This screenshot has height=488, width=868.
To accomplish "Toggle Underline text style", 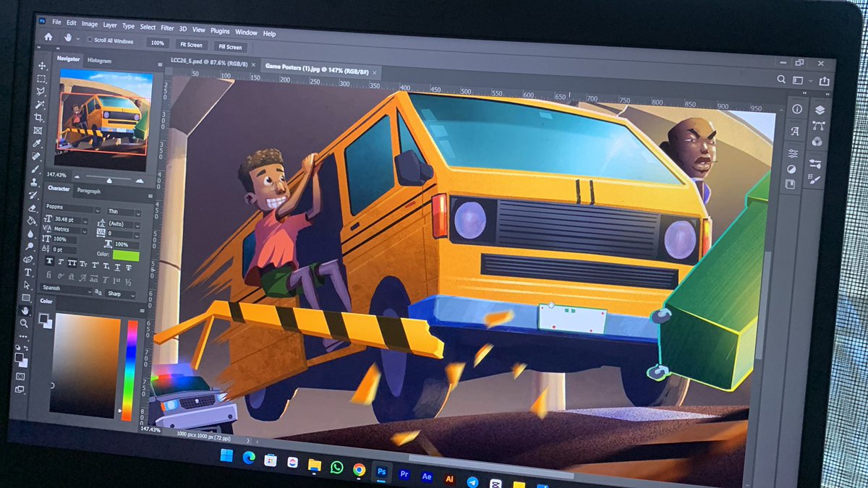I will pyautogui.click(x=117, y=267).
